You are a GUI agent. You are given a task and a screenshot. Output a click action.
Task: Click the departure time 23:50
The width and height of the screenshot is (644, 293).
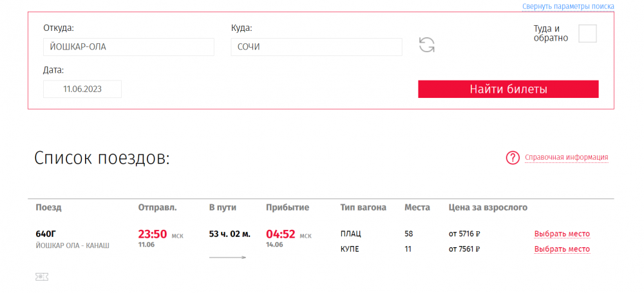click(153, 234)
